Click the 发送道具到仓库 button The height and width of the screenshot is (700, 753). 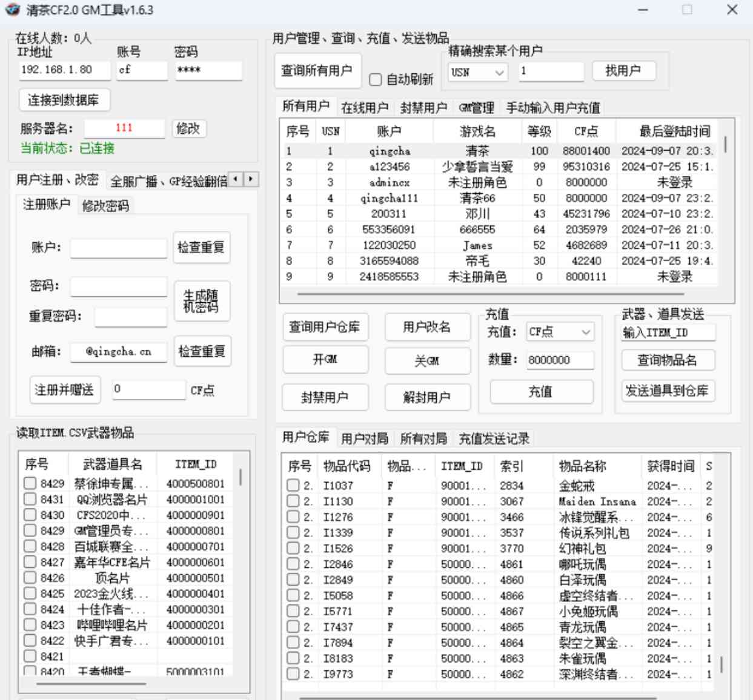(x=668, y=391)
